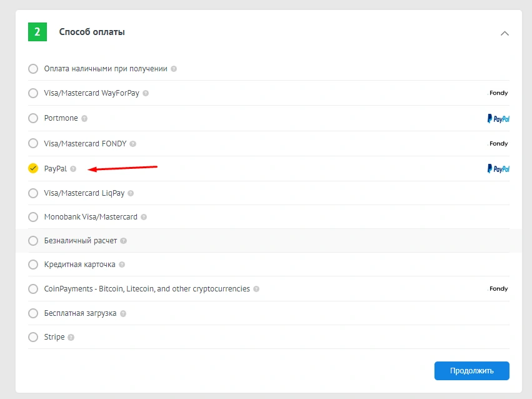Click help icon beside PayPal option
This screenshot has height=399, width=532.
(73, 169)
